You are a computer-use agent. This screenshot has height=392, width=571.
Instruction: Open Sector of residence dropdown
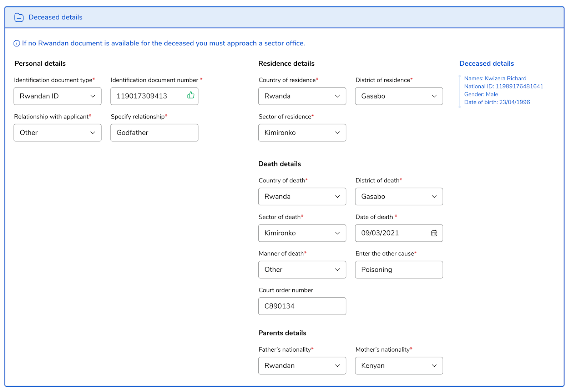pyautogui.click(x=302, y=133)
